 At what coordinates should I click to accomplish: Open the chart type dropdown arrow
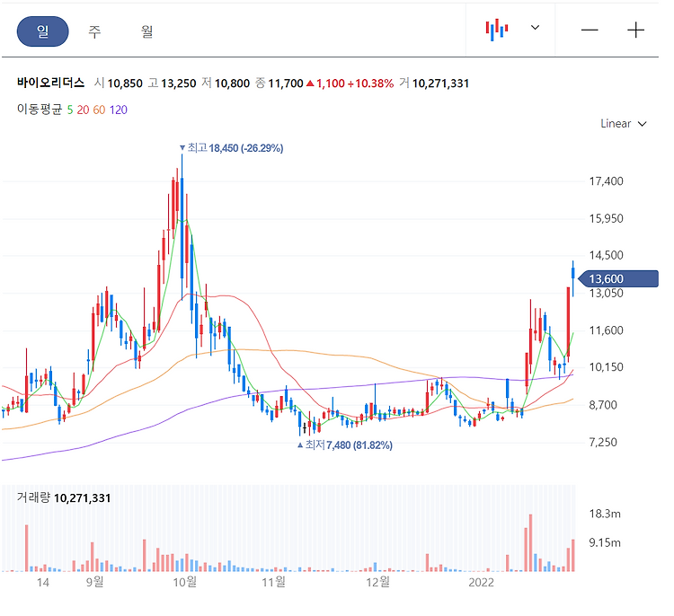coord(535,28)
